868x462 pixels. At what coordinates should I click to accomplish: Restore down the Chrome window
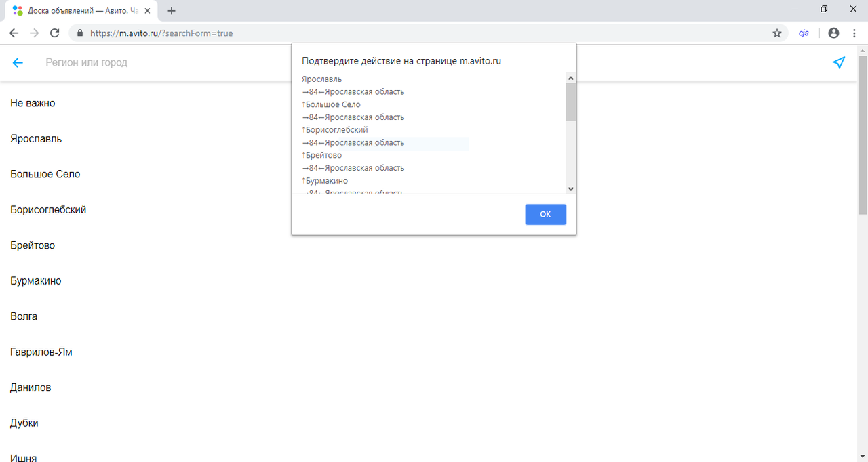pyautogui.click(x=824, y=9)
